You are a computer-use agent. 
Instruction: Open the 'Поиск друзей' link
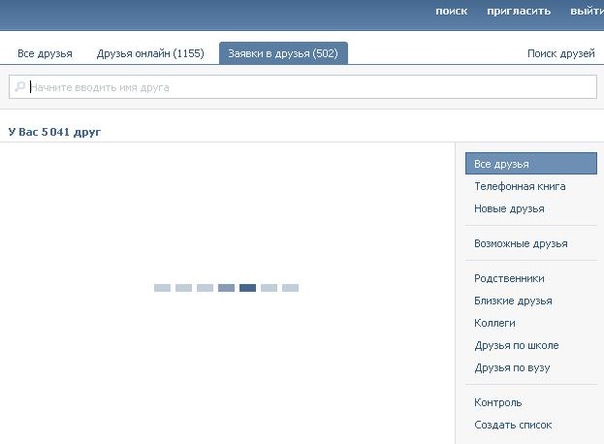click(x=561, y=53)
